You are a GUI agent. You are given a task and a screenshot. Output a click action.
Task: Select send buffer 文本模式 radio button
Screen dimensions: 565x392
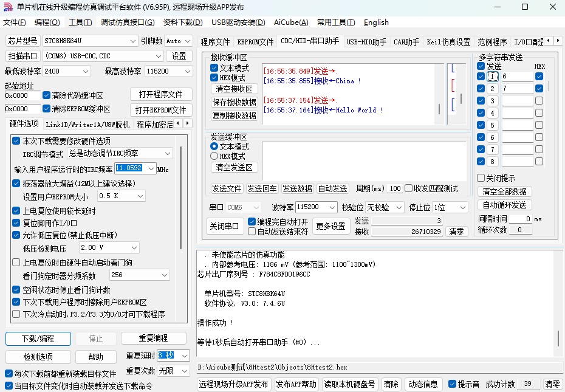pyautogui.click(x=214, y=146)
